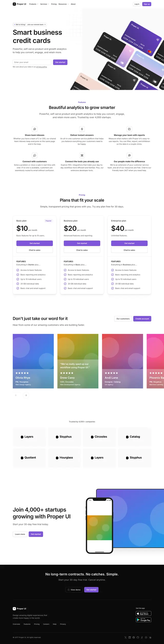Click the Hourglass company logo

[x=64, y=458]
